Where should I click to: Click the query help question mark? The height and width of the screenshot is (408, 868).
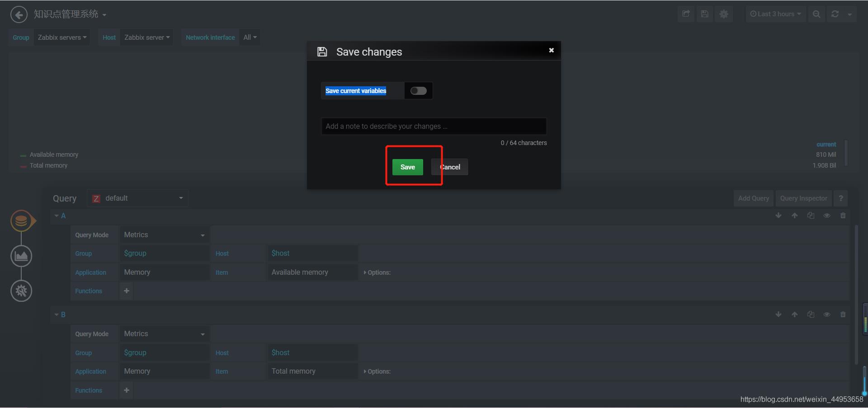(x=840, y=198)
